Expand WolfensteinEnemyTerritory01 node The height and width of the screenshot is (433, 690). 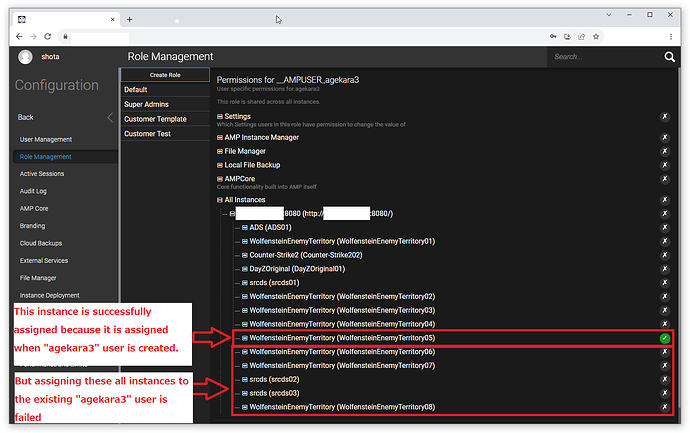(x=245, y=242)
